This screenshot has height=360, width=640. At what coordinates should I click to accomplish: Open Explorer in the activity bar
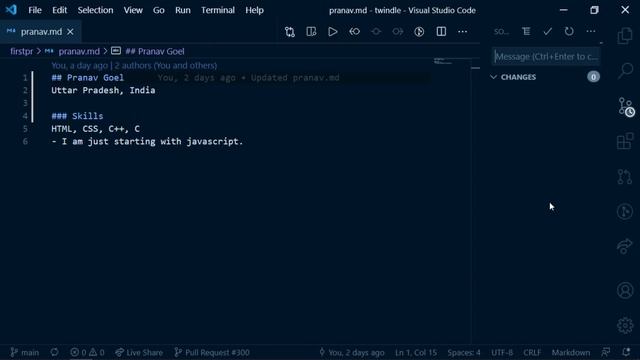coord(625,36)
